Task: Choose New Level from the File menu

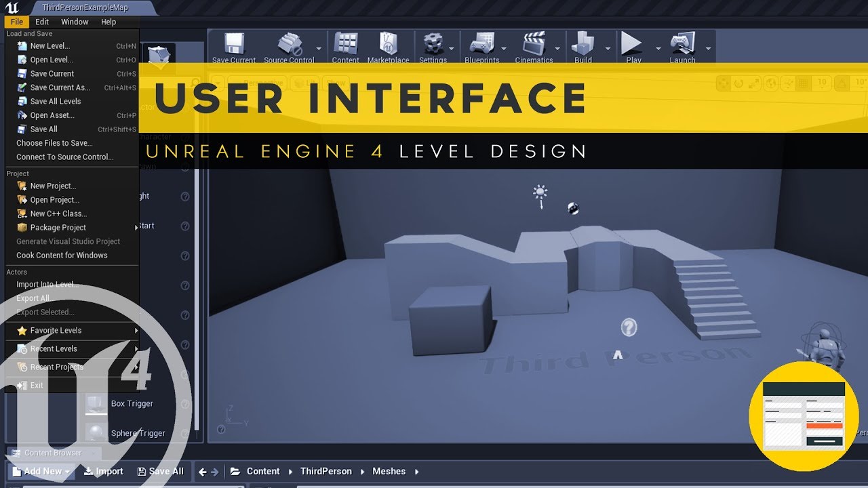Action: (x=71, y=46)
